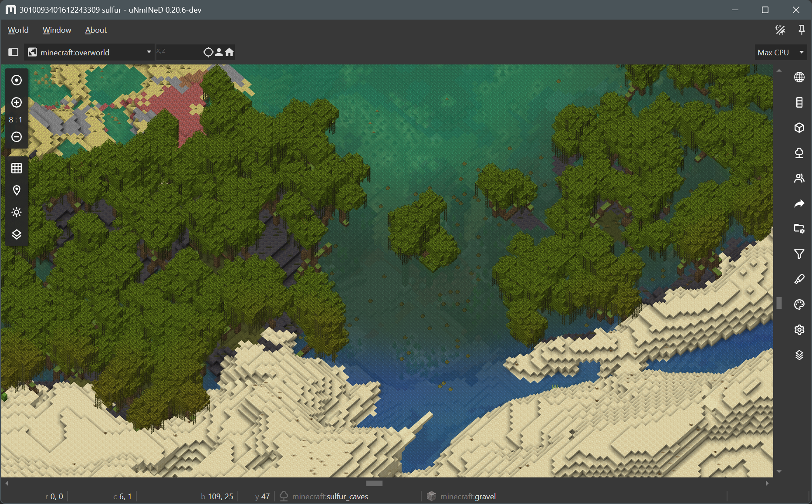Minimize the uNmINeD window
The image size is (812, 504).
tap(735, 10)
